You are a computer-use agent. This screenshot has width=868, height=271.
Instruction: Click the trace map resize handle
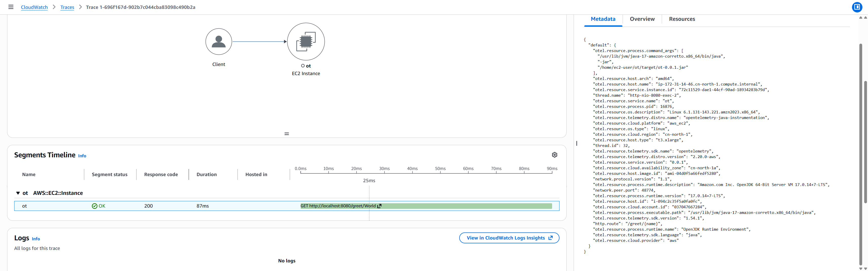click(287, 134)
